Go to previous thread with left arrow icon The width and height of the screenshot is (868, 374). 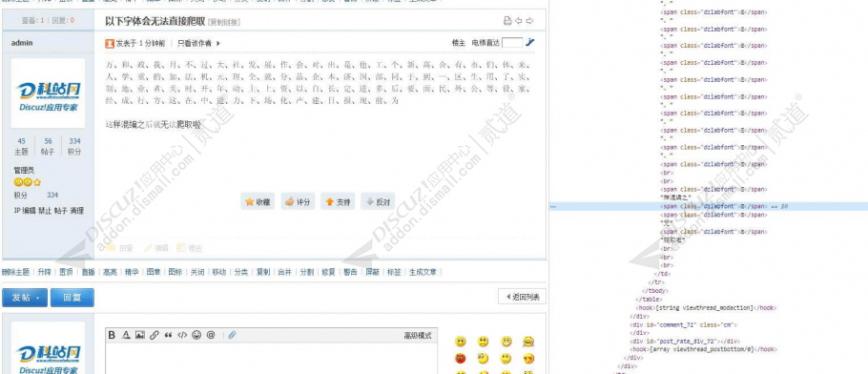[519, 21]
